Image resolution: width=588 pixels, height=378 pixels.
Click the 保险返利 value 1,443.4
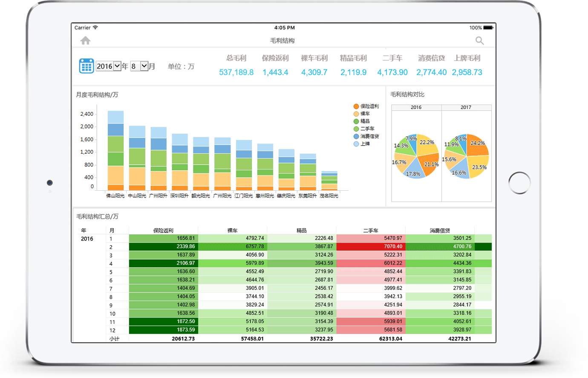coord(275,72)
